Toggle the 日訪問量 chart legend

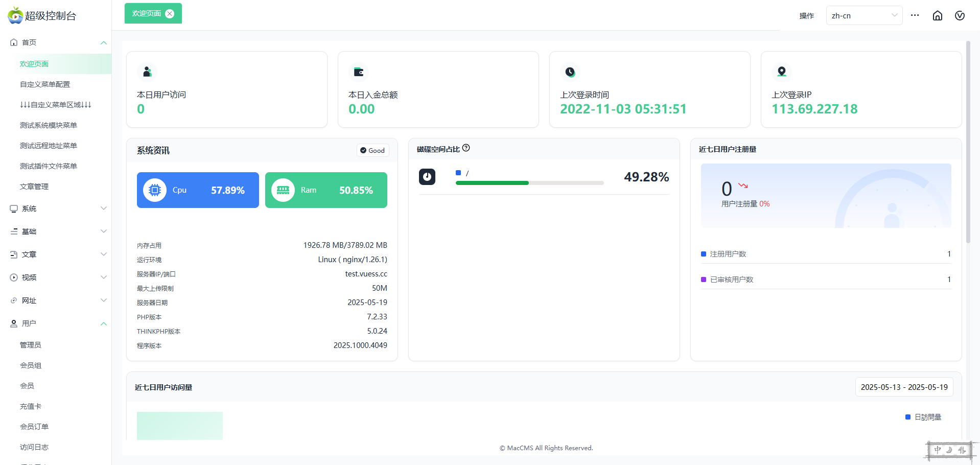click(923, 417)
